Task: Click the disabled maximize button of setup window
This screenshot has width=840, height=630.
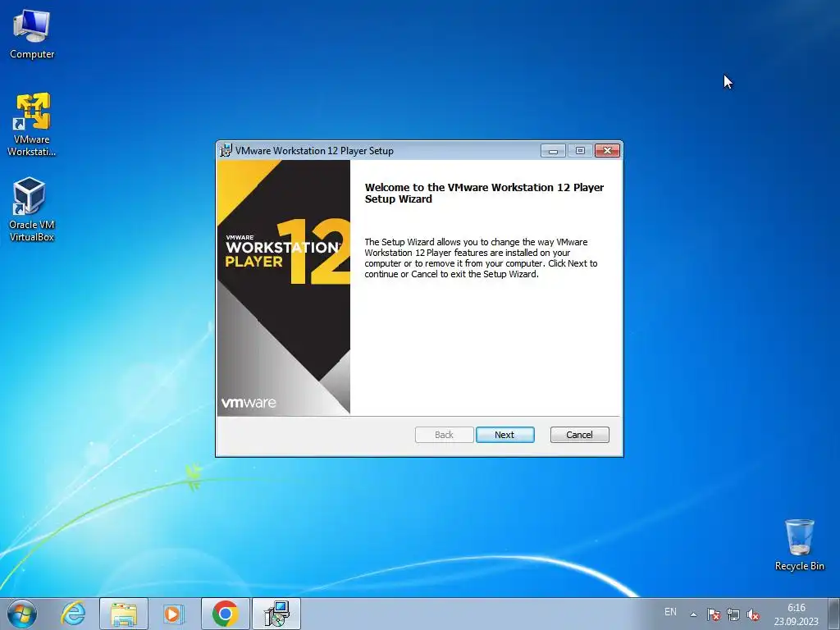Action: 580,151
